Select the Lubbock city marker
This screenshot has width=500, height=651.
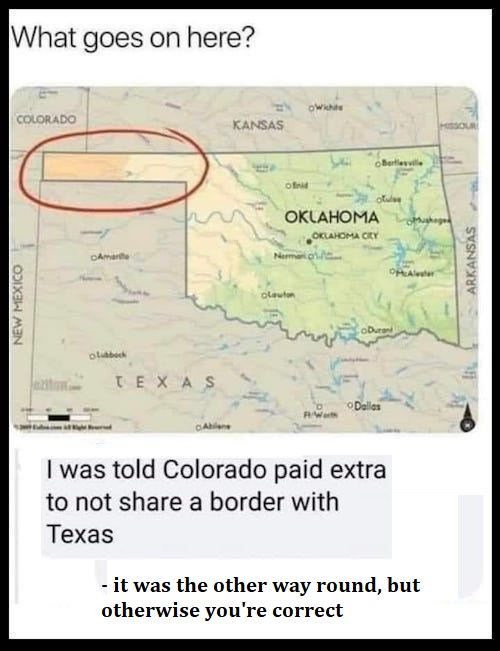(92, 355)
